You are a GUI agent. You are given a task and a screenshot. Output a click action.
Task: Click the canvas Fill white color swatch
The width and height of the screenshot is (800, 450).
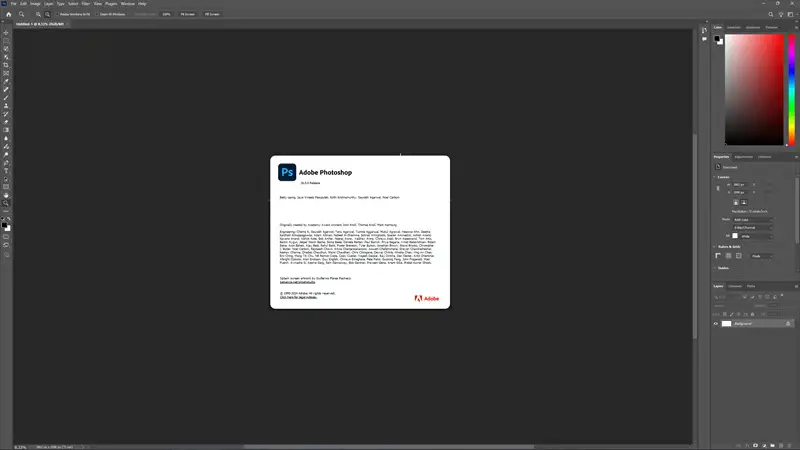[735, 236]
